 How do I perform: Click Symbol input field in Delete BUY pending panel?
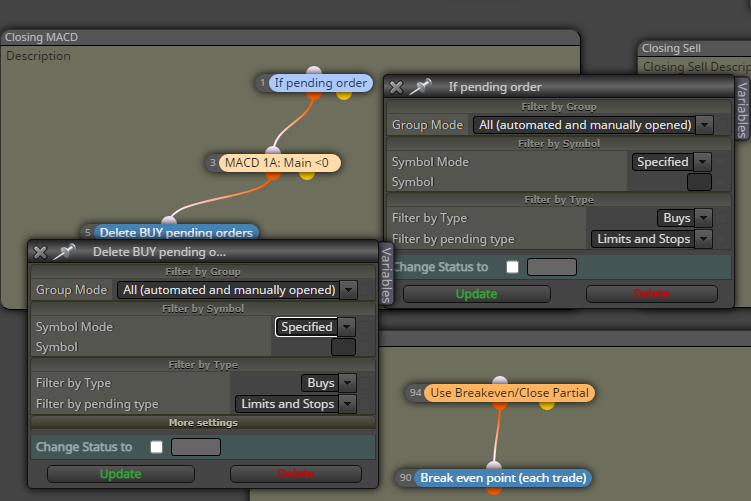(343, 347)
